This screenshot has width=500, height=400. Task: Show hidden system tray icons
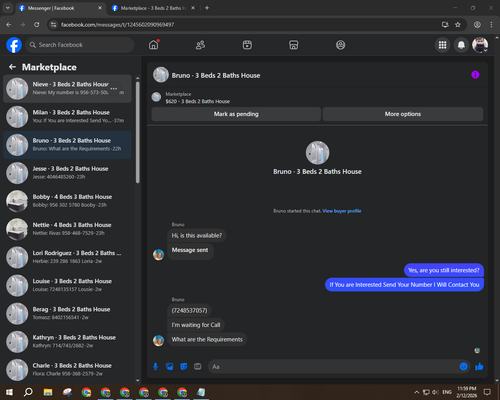pos(416,392)
